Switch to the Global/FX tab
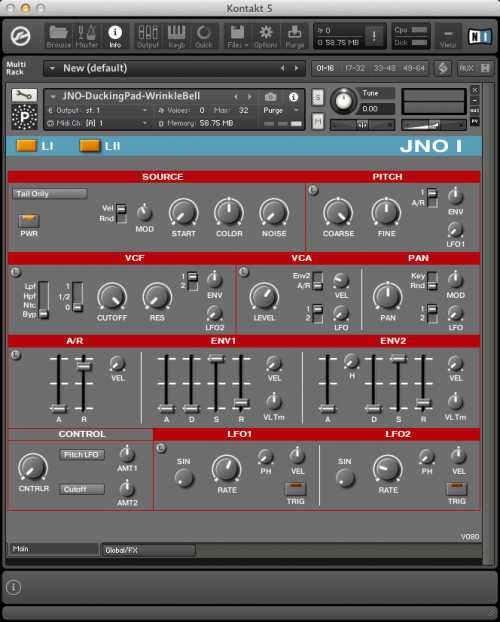The image size is (500, 622). (x=148, y=550)
